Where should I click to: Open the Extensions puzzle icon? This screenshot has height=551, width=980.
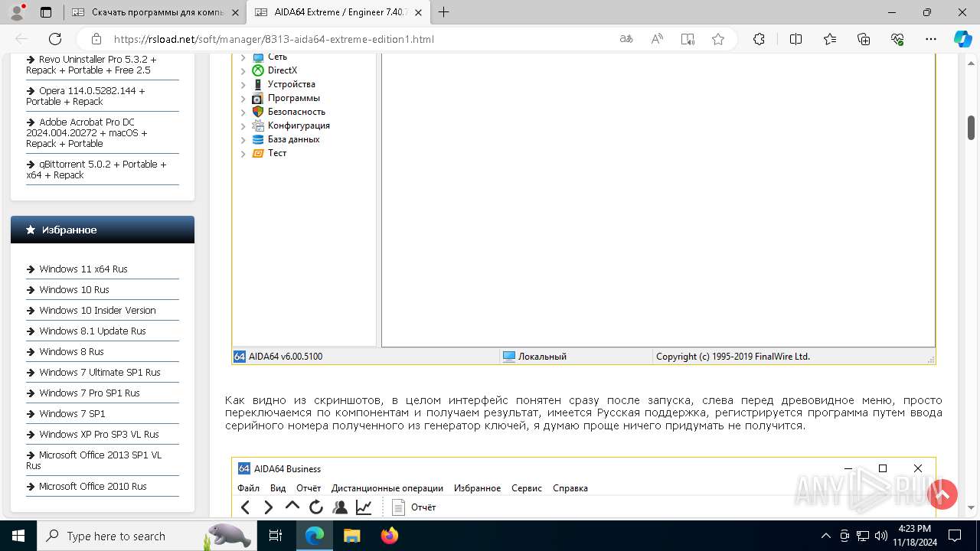[759, 39]
